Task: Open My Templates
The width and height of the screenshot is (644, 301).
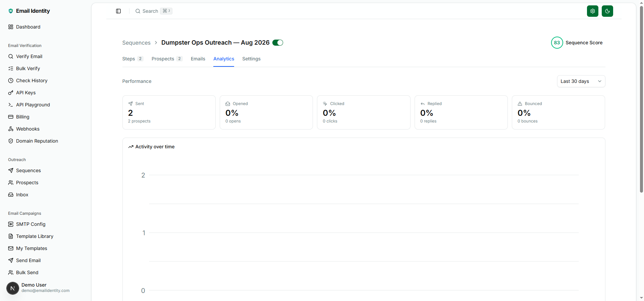Action: pos(28,248)
